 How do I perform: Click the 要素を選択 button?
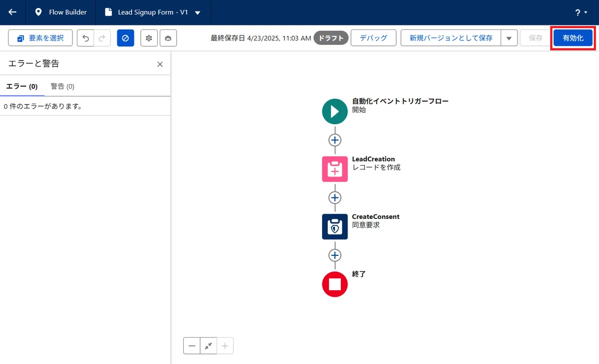point(40,38)
